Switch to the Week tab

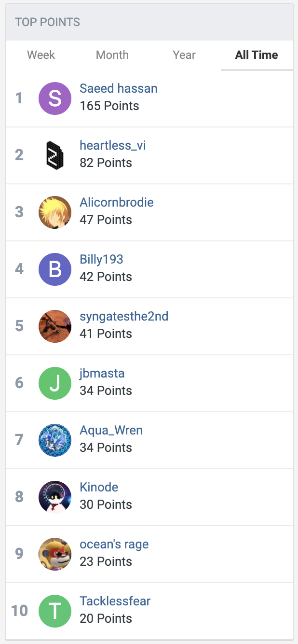pos(41,55)
